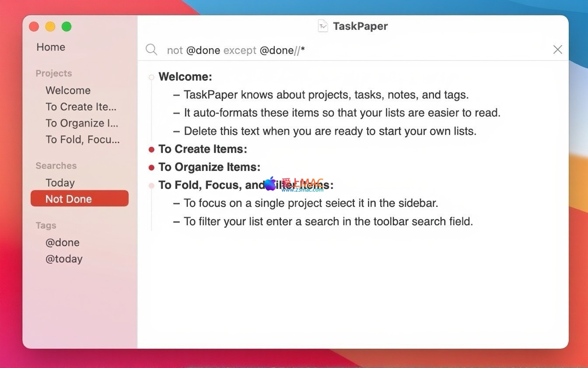The width and height of the screenshot is (588, 368).
Task: Expand the To Create Items red dot
Action: [x=151, y=150]
